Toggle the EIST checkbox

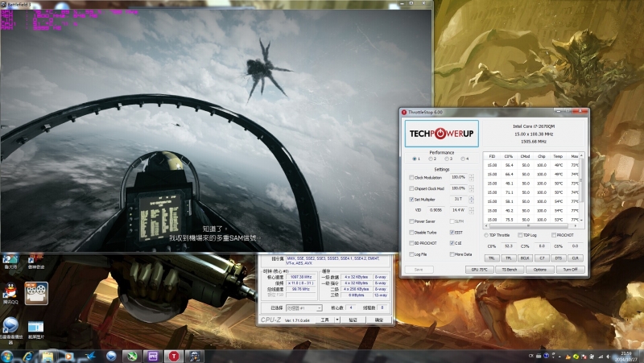point(452,233)
